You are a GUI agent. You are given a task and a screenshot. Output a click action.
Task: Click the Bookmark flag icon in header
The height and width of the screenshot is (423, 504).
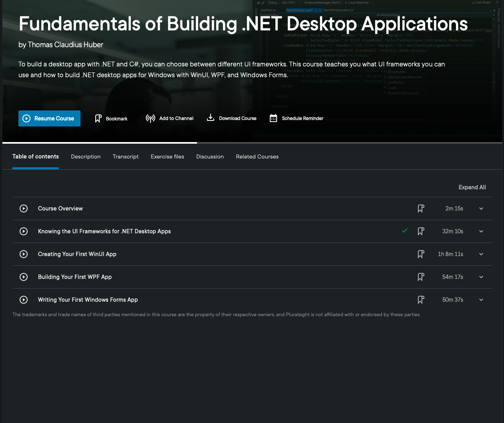(x=98, y=118)
